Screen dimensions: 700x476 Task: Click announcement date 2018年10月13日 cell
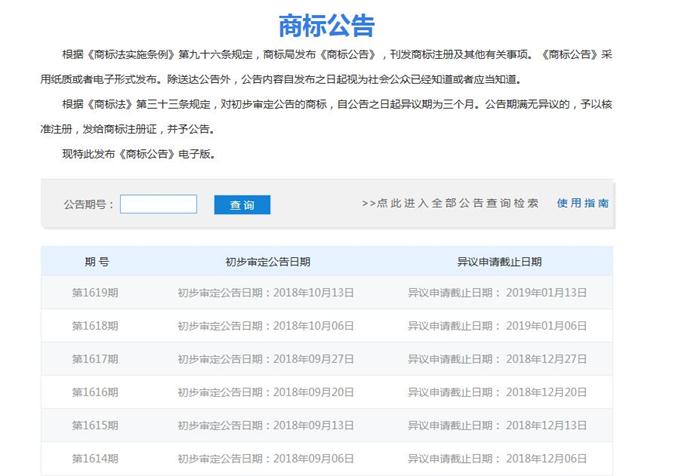265,293
